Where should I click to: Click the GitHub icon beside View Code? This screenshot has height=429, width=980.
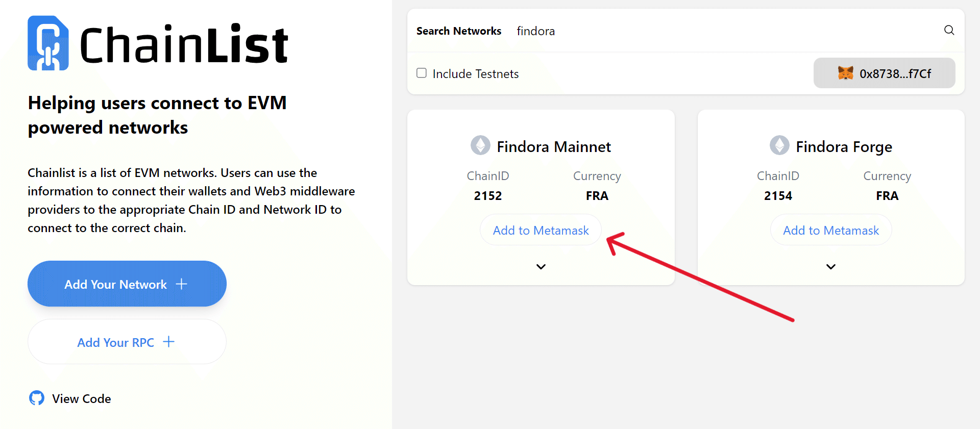coord(37,398)
